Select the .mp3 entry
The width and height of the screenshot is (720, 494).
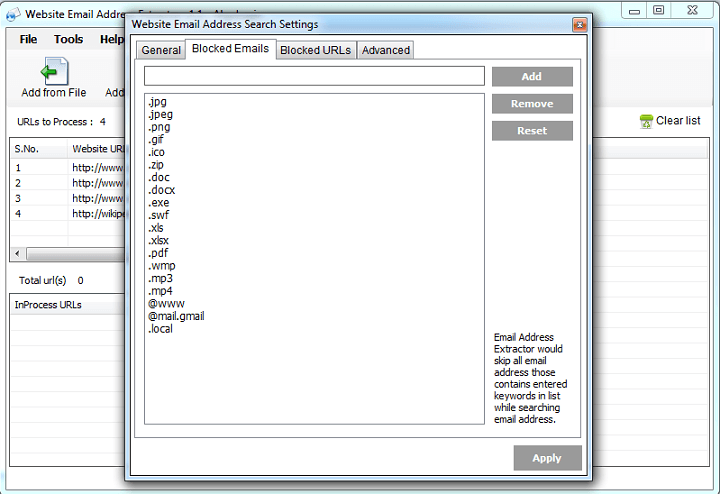click(x=160, y=279)
